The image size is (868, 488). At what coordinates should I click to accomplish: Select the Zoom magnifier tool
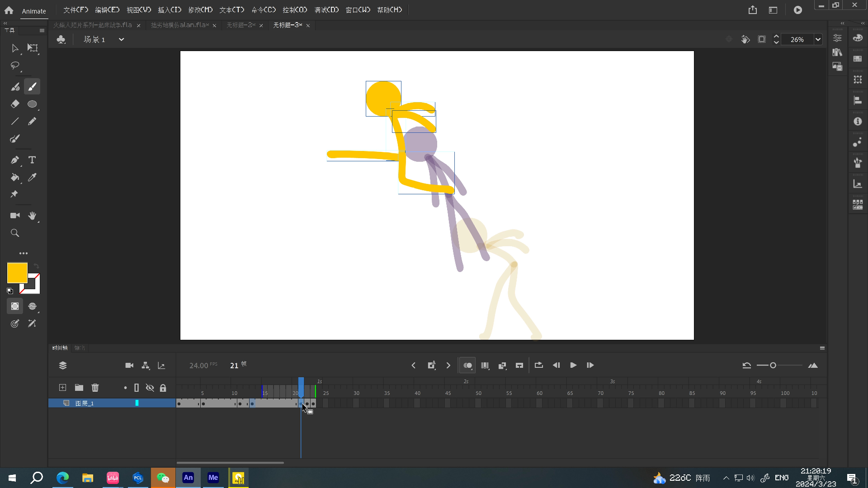pos(15,233)
